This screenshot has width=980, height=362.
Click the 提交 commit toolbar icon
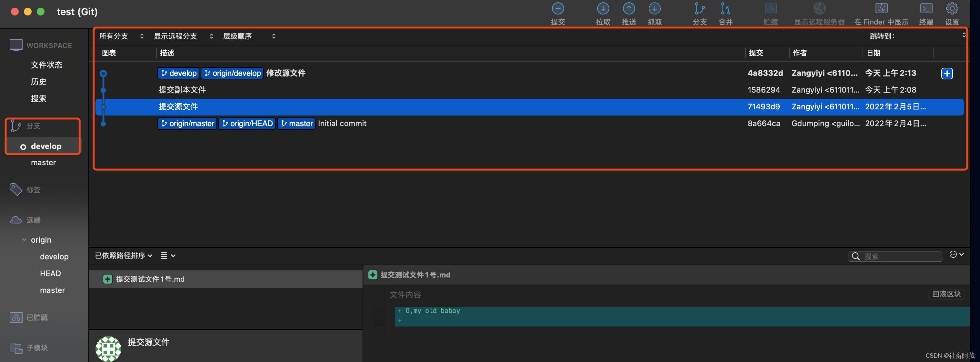coord(558,9)
